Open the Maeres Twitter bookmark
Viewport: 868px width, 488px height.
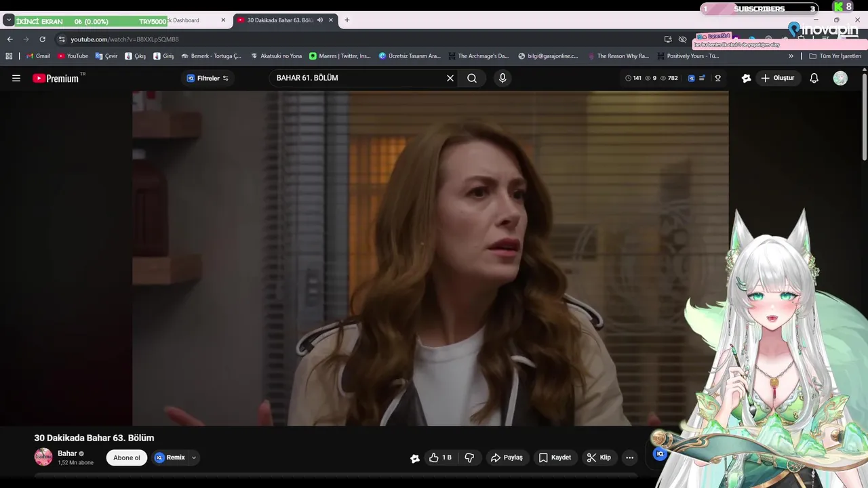coord(340,56)
